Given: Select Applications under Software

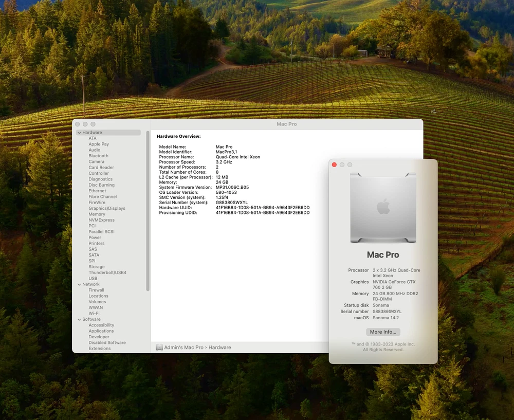Looking at the screenshot, I should (x=101, y=331).
